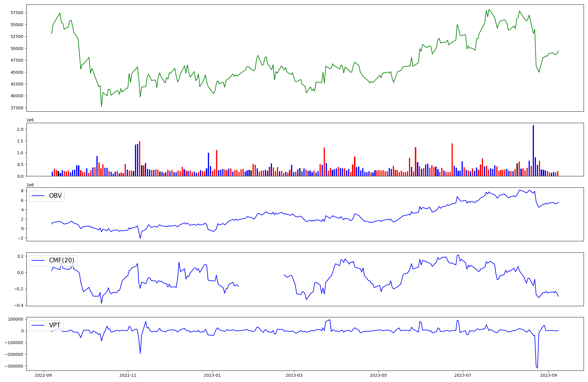The image size is (588, 382).
Task: Click the 2.0 volume axis tick label
Action: click(x=20, y=129)
